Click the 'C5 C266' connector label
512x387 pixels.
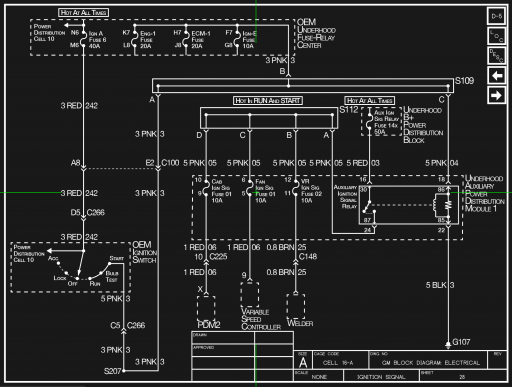pyautogui.click(x=128, y=325)
